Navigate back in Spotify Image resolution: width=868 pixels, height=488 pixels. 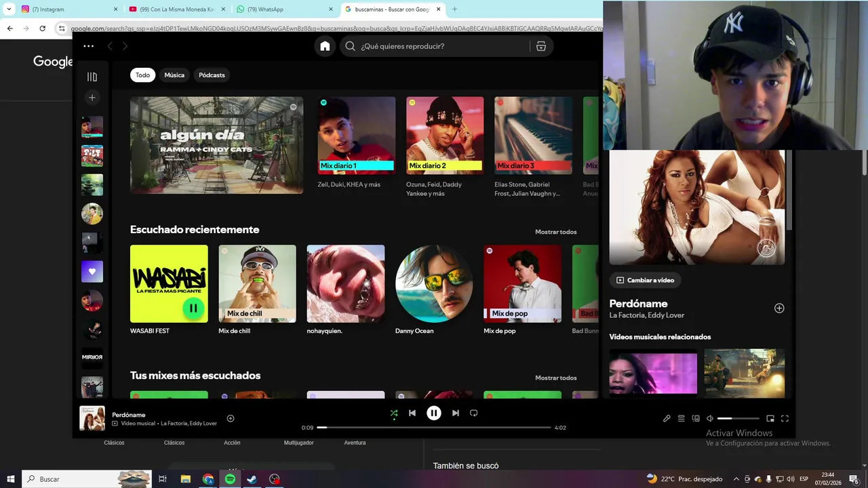click(x=110, y=46)
